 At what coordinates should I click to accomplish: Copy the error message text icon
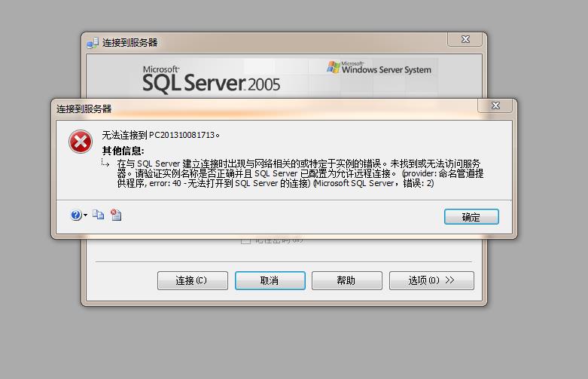coord(98,215)
